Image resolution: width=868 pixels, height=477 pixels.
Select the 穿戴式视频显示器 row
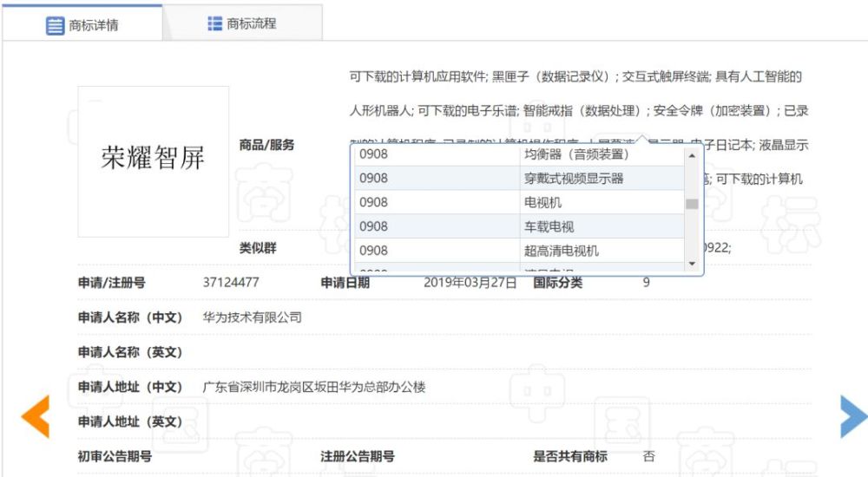click(x=519, y=178)
